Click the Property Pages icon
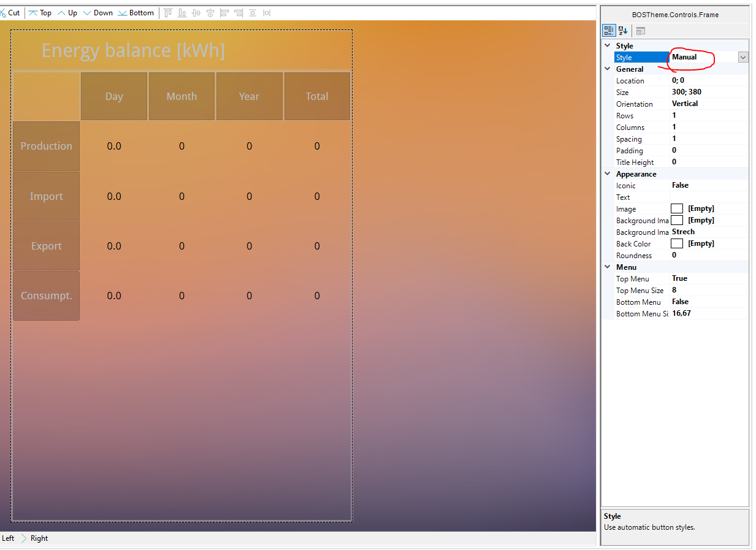The width and height of the screenshot is (756, 550). (x=640, y=31)
